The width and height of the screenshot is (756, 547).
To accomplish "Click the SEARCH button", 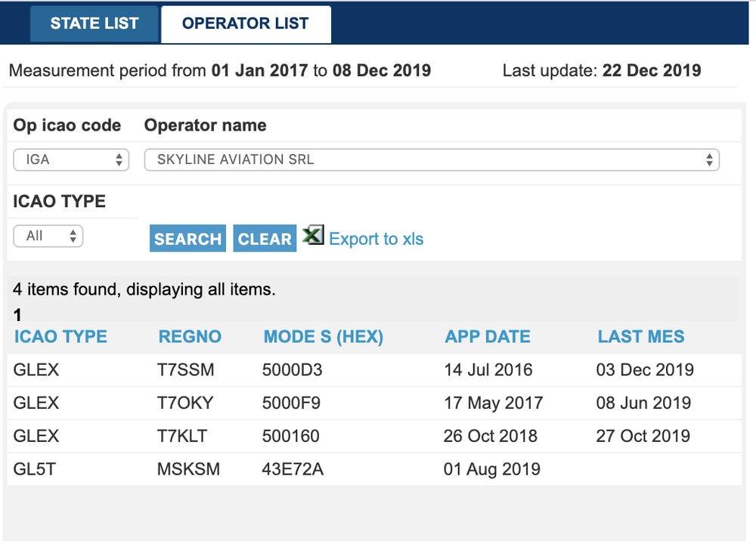I will (x=187, y=239).
